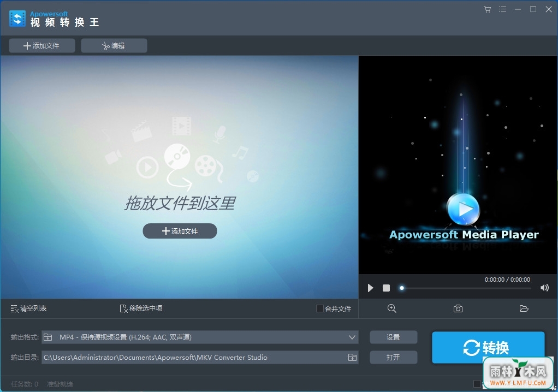Screen dimensions: 558x392
Task: Open the 设置 settings button
Action: click(x=393, y=337)
